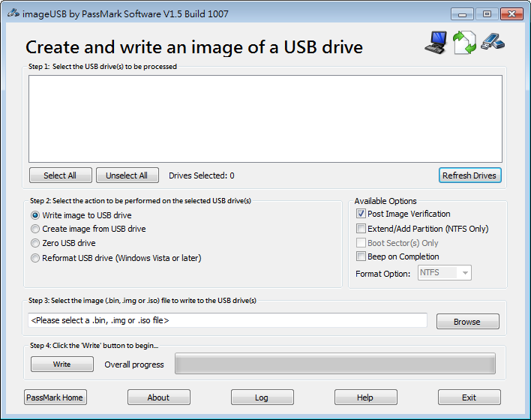Close the imageUSB window
The height and width of the screenshot is (420, 531).
(x=511, y=14)
